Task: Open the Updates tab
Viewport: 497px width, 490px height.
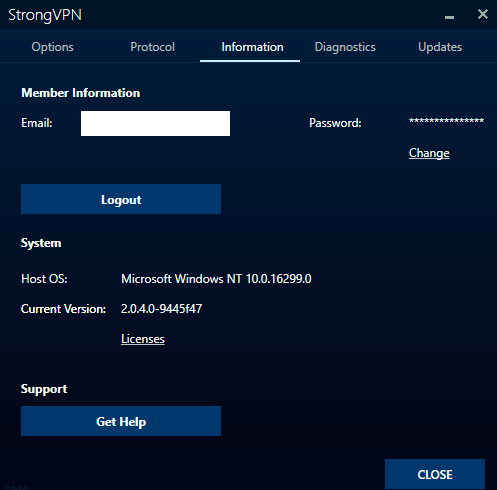Action: pos(440,47)
